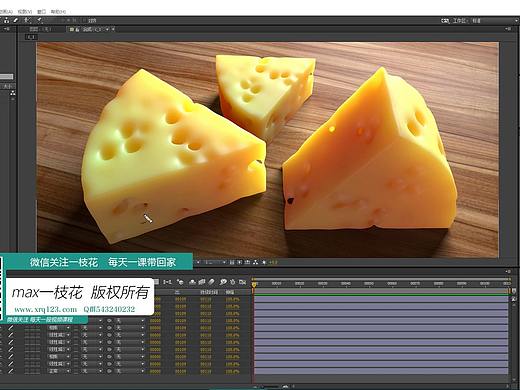The height and width of the screenshot is (390, 520).
Task: Toggle Preserve Transparency box of bottom layer
Action: 76,371
